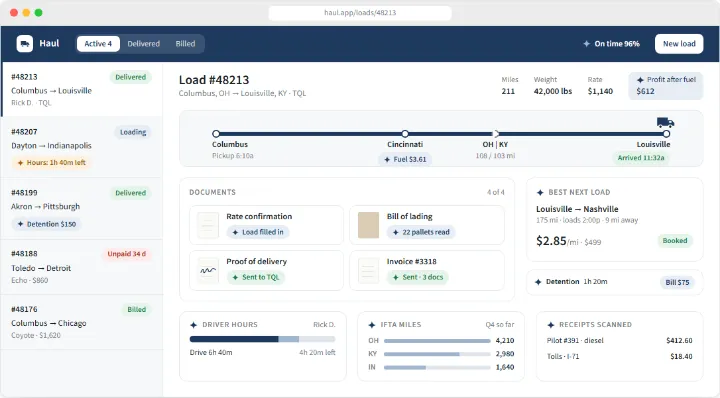Click the sparkle icon beside On time 96%
720x398 pixels.
point(586,44)
